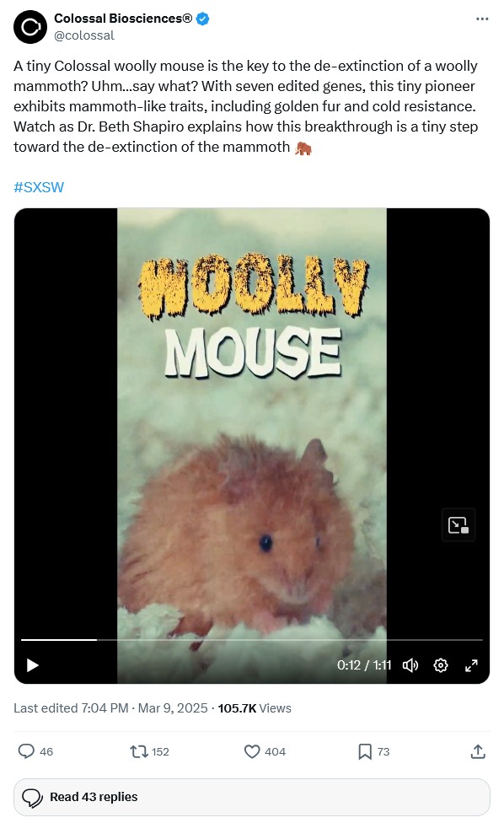Share the post via upload icon
The width and height of the screenshot is (504, 823).
[x=477, y=751]
